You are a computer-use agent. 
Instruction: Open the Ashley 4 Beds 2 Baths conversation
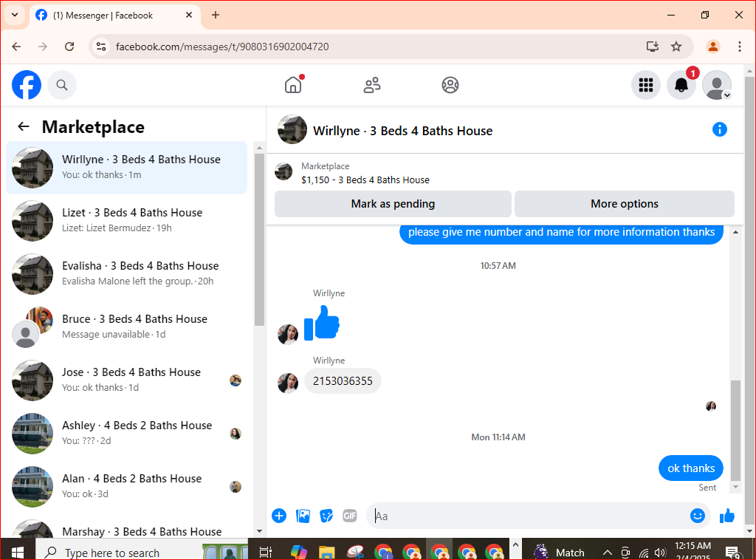tap(127, 433)
